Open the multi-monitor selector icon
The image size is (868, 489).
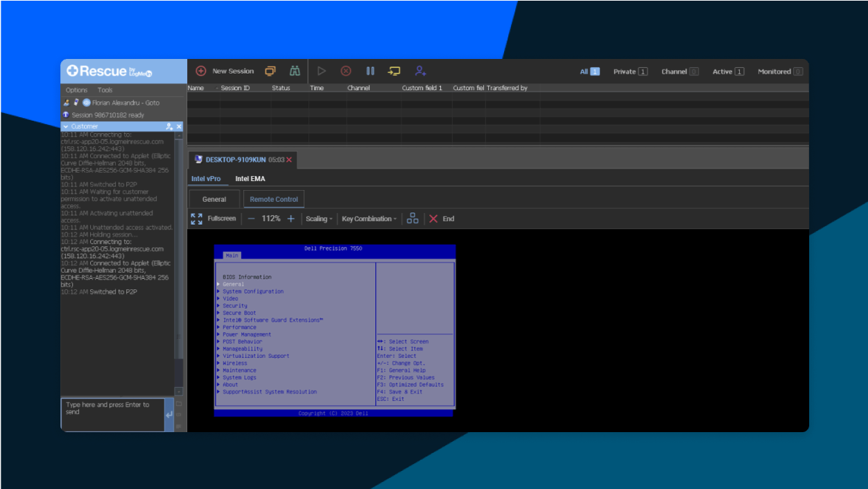(412, 218)
